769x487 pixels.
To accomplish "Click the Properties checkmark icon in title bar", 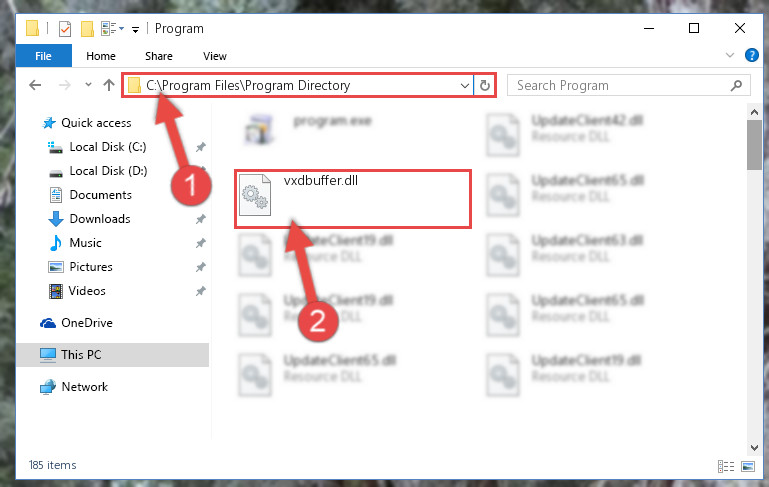I will tap(65, 29).
